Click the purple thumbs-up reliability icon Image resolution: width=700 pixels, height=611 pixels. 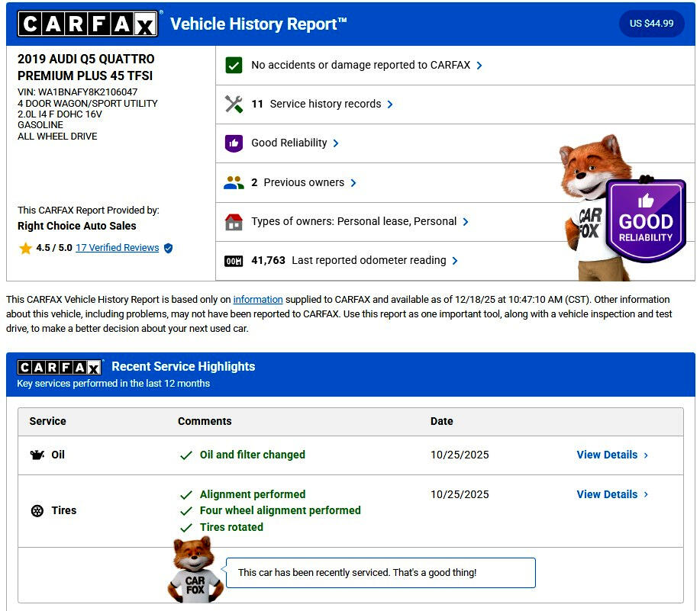coord(234,143)
